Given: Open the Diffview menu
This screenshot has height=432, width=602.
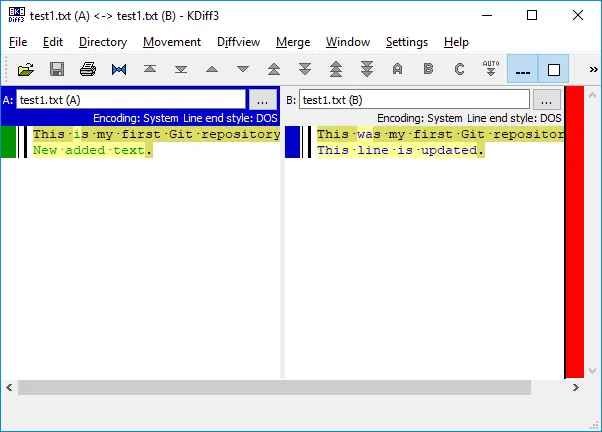Looking at the screenshot, I should click(238, 42).
